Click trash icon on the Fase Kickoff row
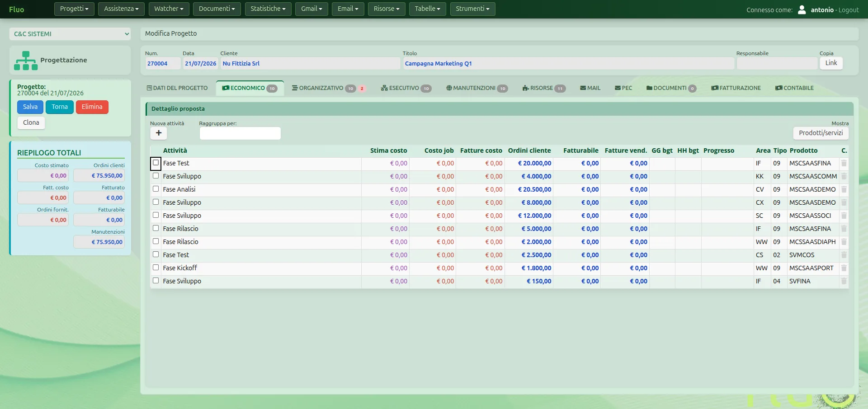The height and width of the screenshot is (409, 868). tap(844, 268)
